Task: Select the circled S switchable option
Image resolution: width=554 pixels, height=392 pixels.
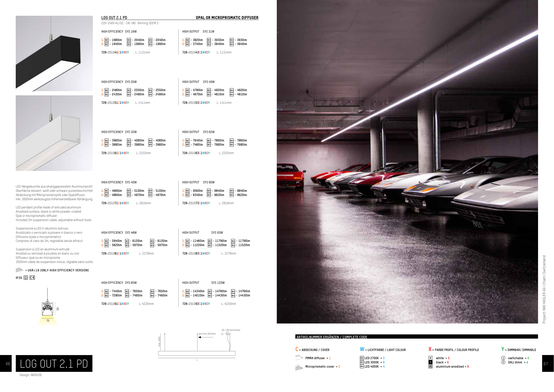Action: [503, 358]
